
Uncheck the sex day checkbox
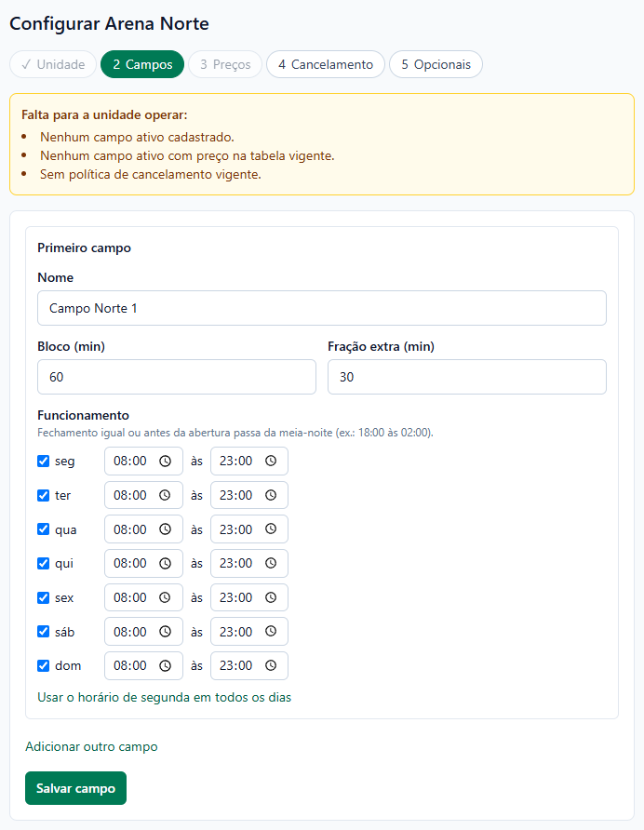44,597
